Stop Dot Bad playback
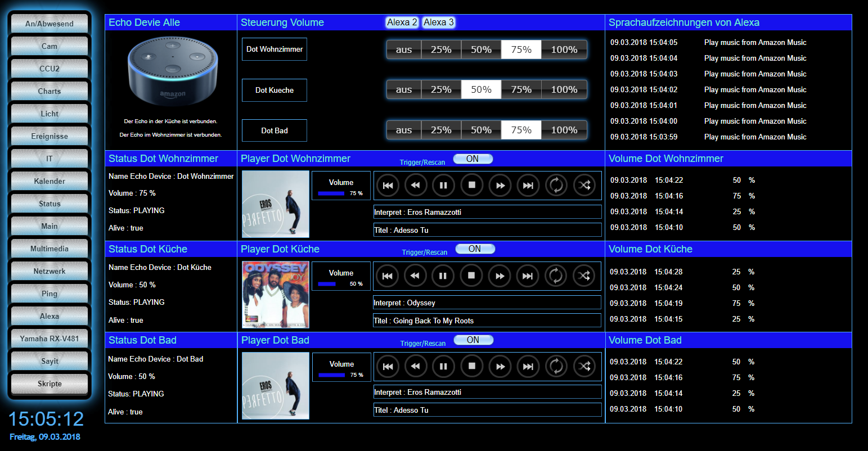 (x=472, y=366)
